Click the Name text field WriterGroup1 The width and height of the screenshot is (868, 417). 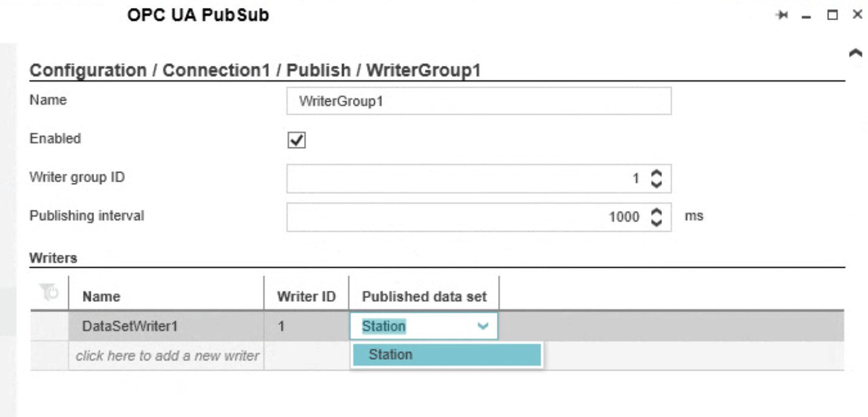478,101
